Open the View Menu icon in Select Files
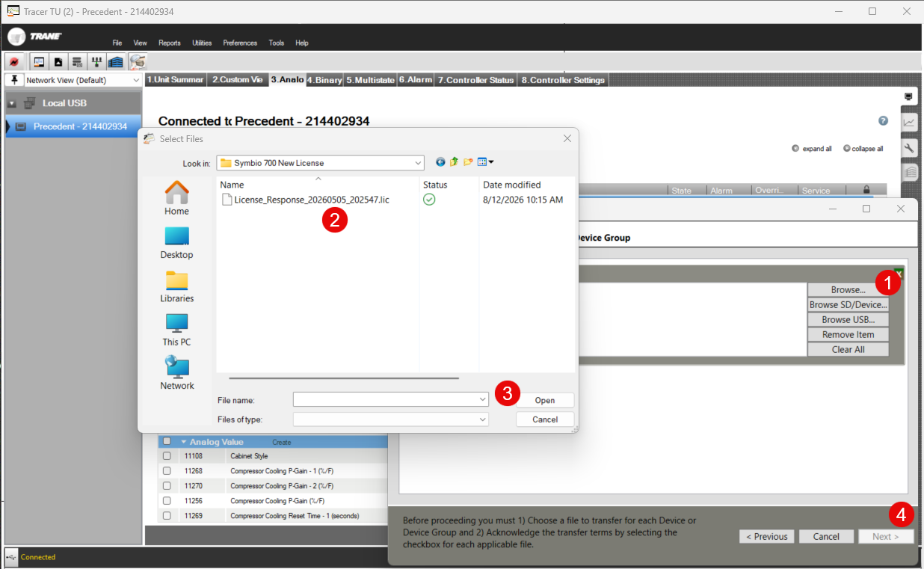Screen dimensions: 924x569 point(485,162)
